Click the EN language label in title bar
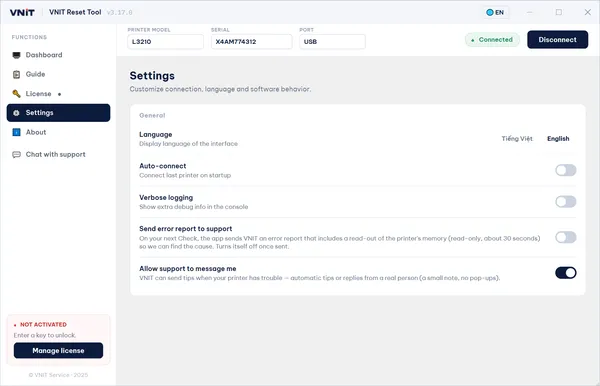 pyautogui.click(x=499, y=13)
